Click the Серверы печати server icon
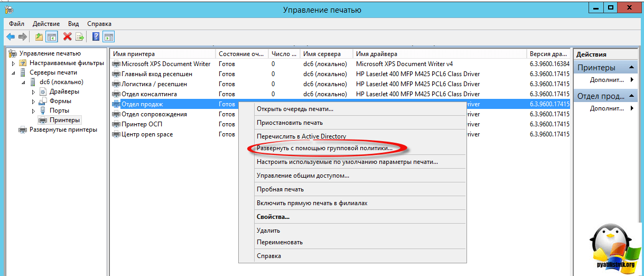Image resolution: width=644 pixels, height=276 pixels. [23, 72]
